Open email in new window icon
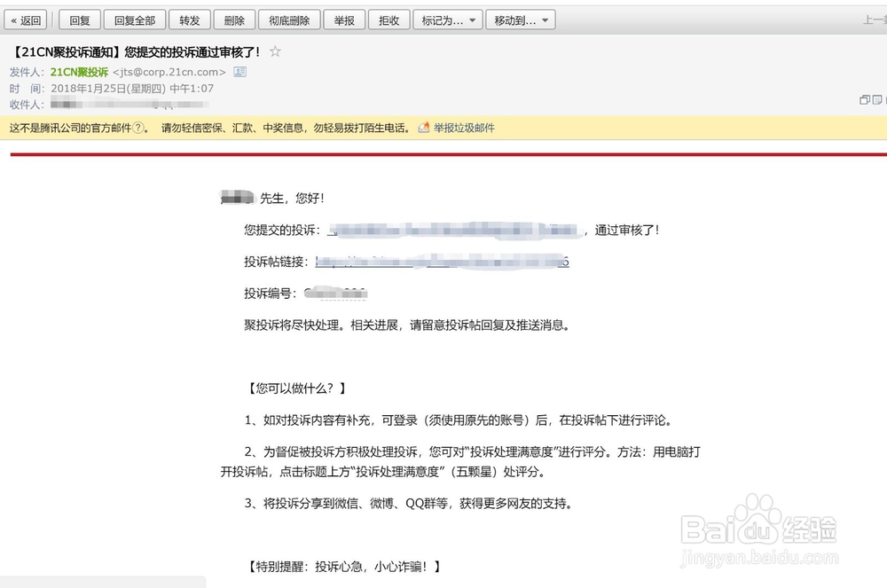This screenshot has width=887, height=588. pyautogui.click(x=864, y=99)
